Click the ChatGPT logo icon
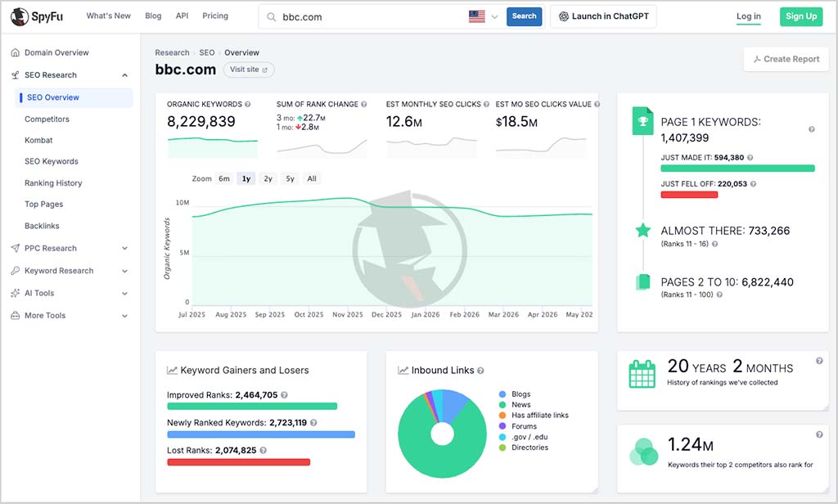Image resolution: width=838 pixels, height=504 pixels. [x=563, y=16]
